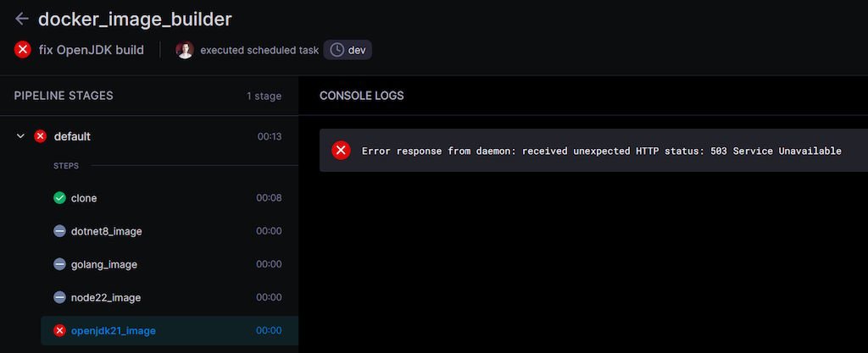Open the user avatar next to executed scheduled task
Screen dimensions: 868x353
[x=185, y=50]
